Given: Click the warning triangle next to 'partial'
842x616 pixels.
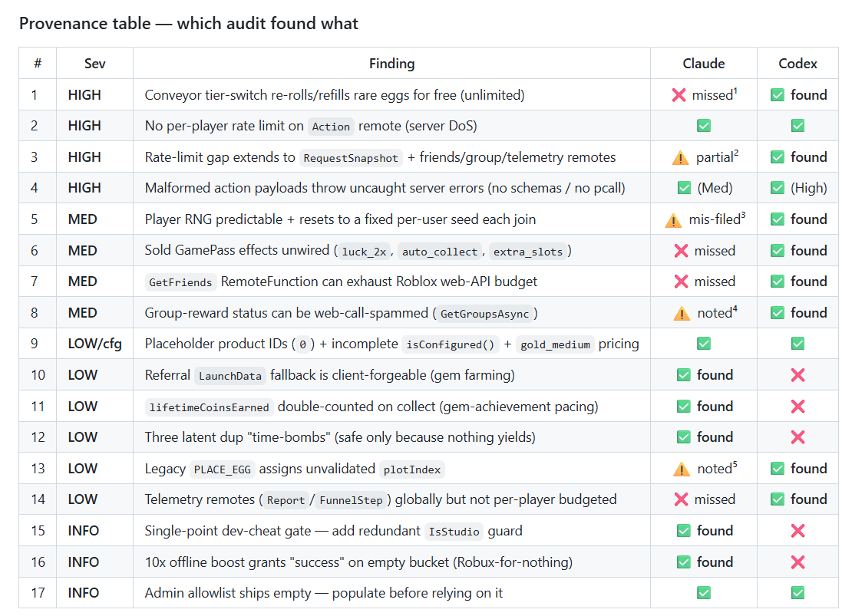Looking at the screenshot, I should (680, 158).
